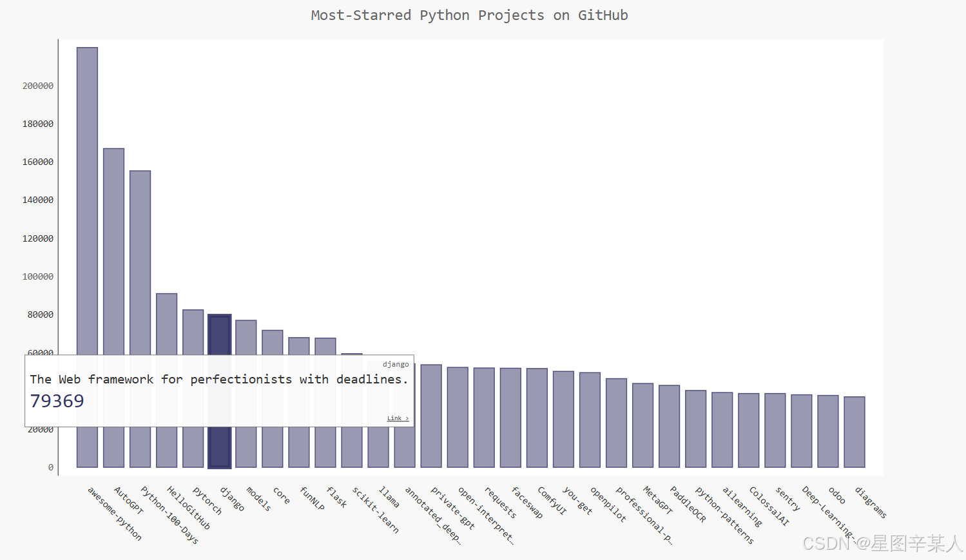The image size is (966, 560).
Task: Click the PaddleOCR bar
Action: pos(669,426)
